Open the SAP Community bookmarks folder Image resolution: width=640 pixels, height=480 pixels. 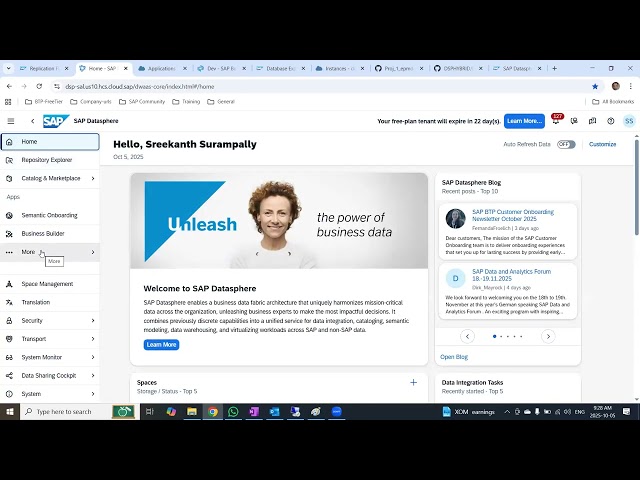point(142,102)
